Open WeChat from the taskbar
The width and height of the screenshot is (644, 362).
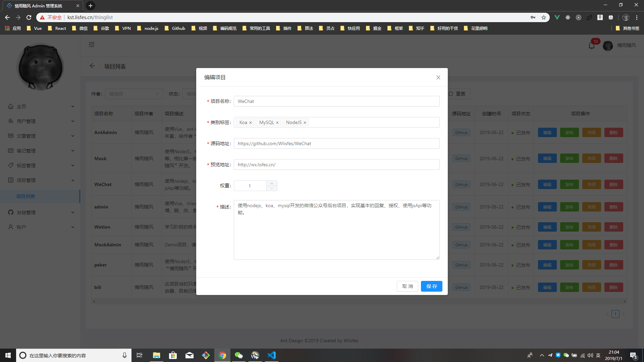point(239,355)
